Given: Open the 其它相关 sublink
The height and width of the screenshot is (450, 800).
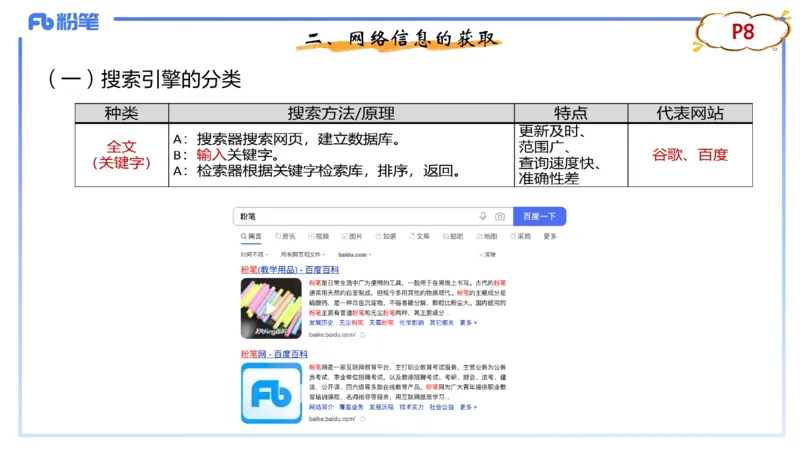Looking at the screenshot, I should coord(441,323).
